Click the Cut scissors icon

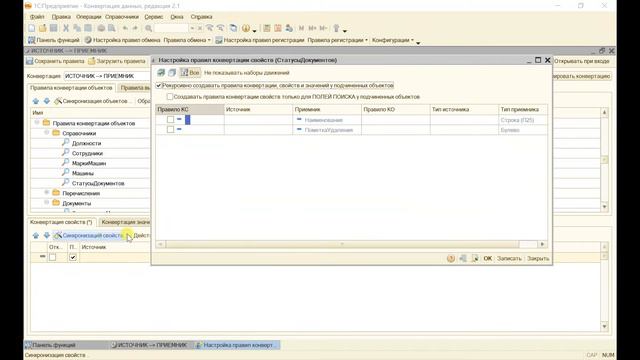tap(66, 28)
